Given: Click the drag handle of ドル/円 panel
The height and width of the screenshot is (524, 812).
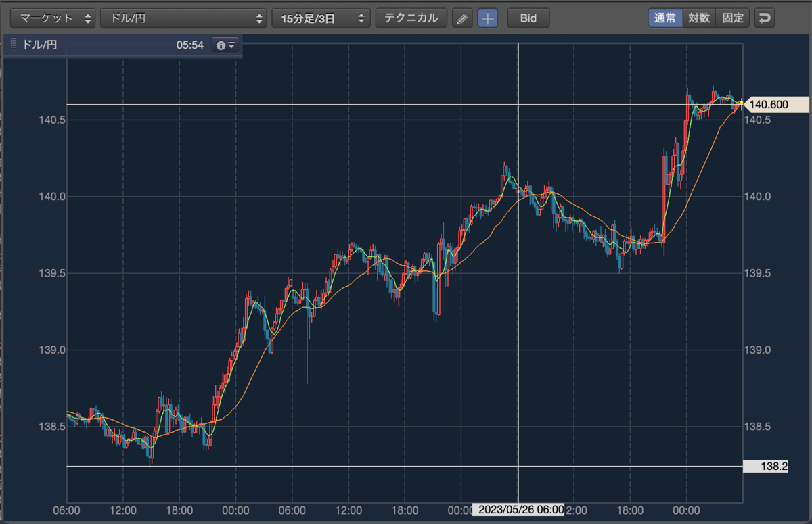Looking at the screenshot, I should [x=13, y=45].
